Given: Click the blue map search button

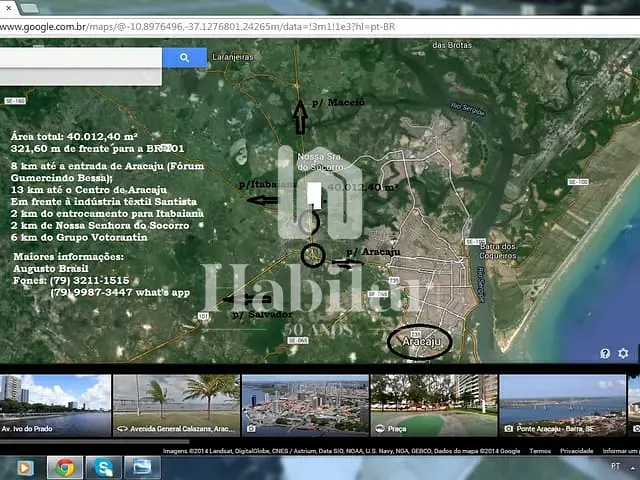Looking at the screenshot, I should tap(184, 58).
